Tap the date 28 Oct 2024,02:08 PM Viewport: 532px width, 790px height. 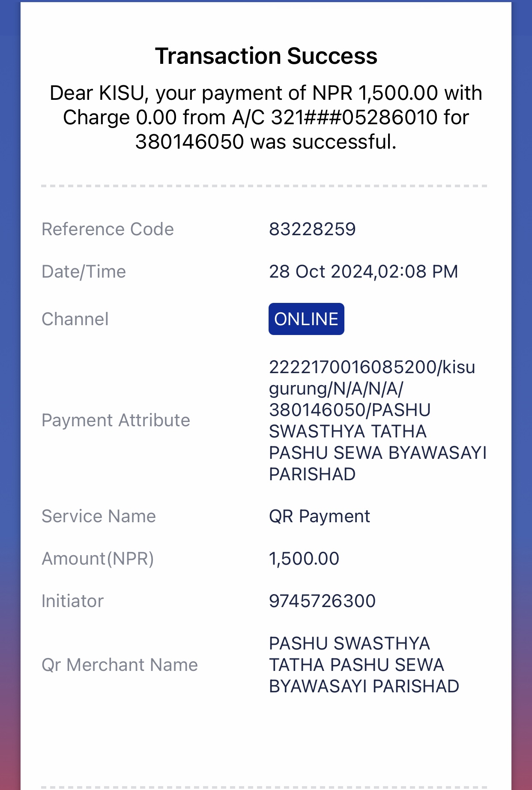pos(363,272)
